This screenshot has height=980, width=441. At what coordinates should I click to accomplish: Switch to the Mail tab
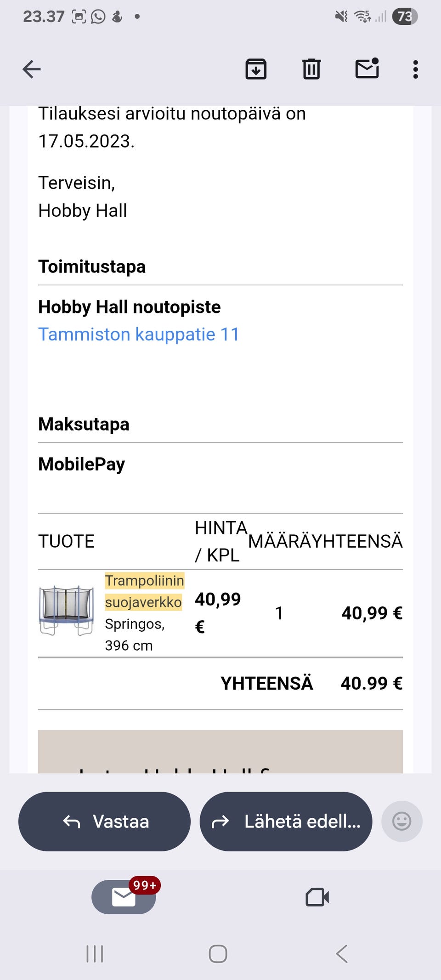tap(124, 896)
